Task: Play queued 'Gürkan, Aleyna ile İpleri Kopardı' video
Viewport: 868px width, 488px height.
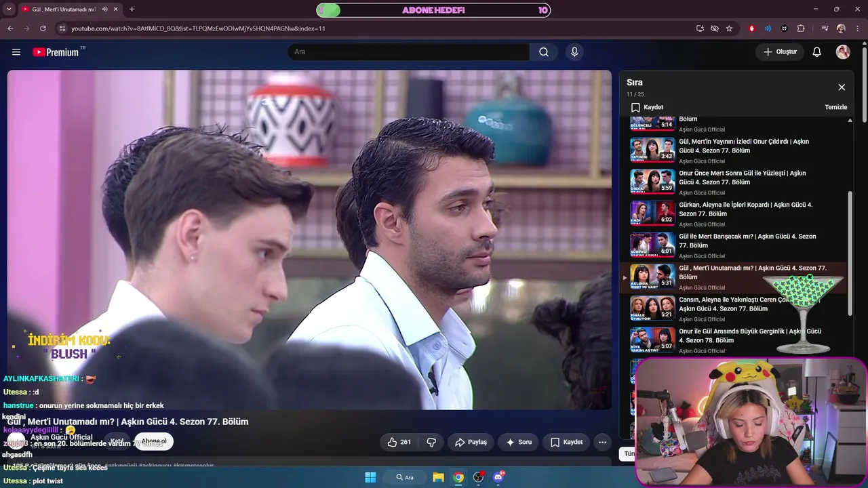Action: pyautogui.click(x=652, y=213)
